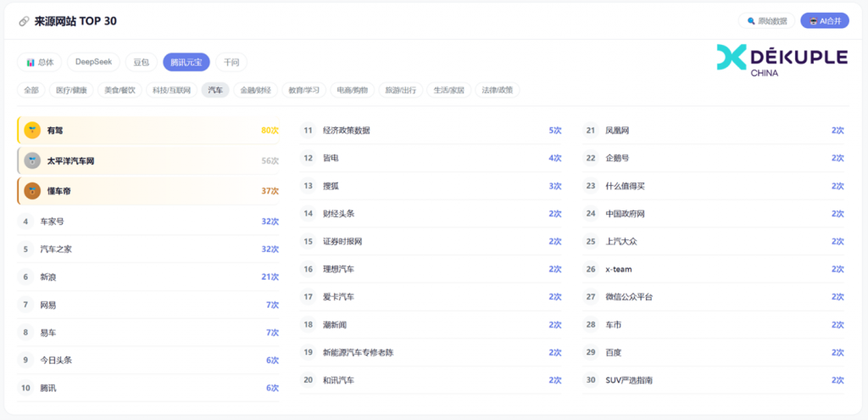Switch to the 总体 tab

click(x=40, y=63)
